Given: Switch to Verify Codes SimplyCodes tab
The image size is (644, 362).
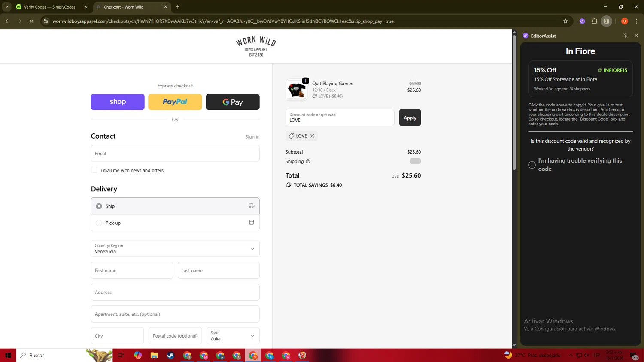Looking at the screenshot, I should coord(49,7).
